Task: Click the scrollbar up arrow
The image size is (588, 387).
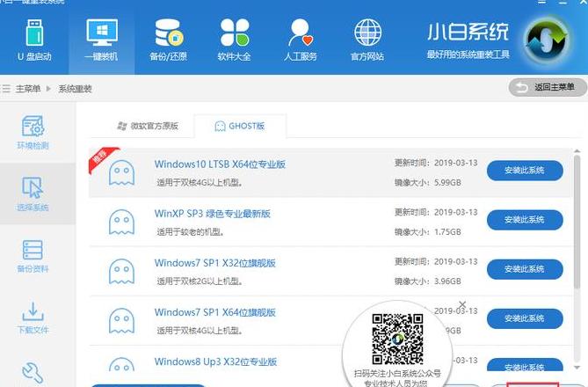Action: click(x=577, y=151)
